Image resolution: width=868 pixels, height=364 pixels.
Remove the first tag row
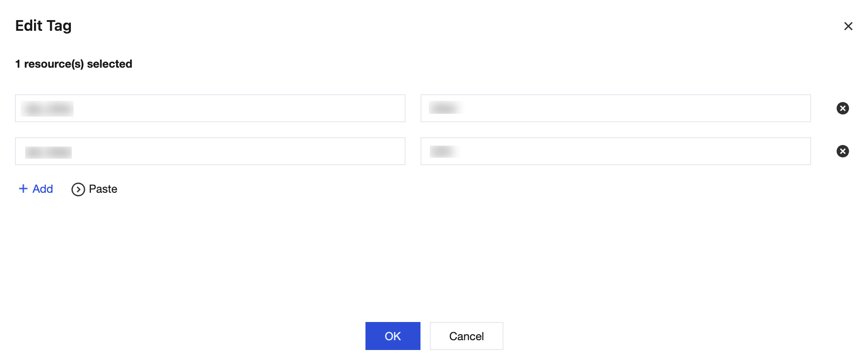(842, 108)
